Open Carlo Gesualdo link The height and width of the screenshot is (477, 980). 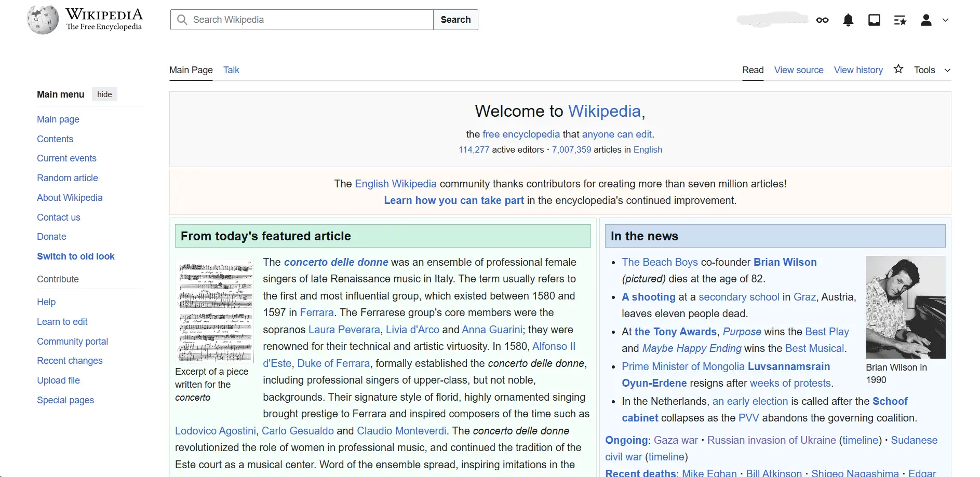pos(298,431)
